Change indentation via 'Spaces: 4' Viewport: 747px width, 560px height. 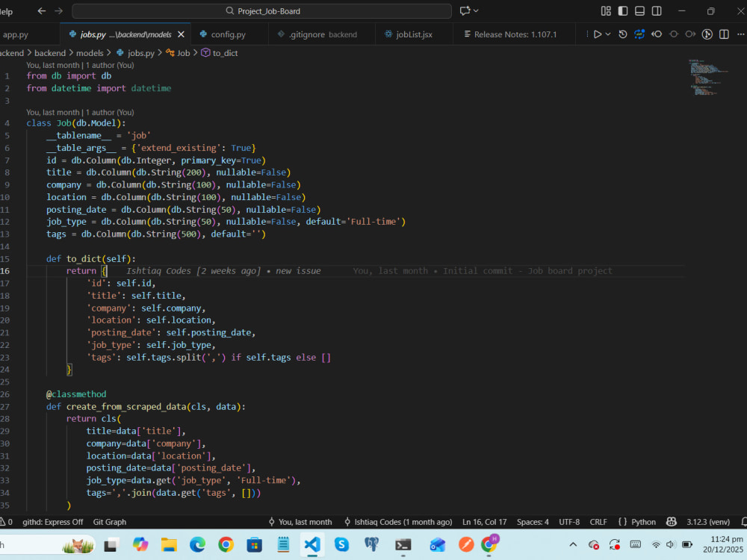pos(533,522)
